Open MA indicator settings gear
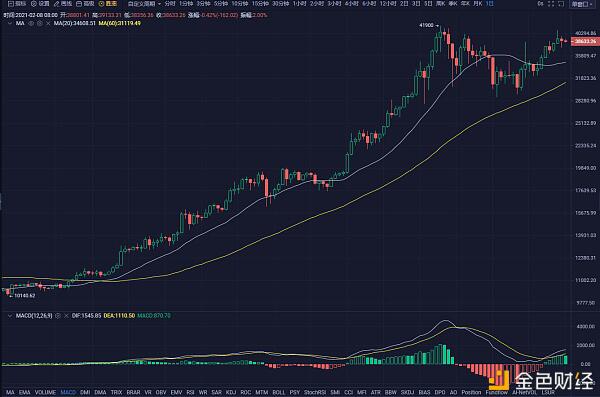 39,23
